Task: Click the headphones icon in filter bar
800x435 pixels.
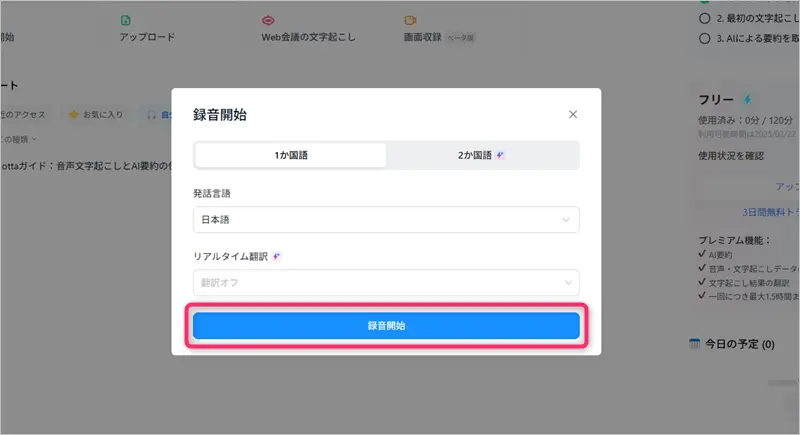Action: tap(152, 115)
